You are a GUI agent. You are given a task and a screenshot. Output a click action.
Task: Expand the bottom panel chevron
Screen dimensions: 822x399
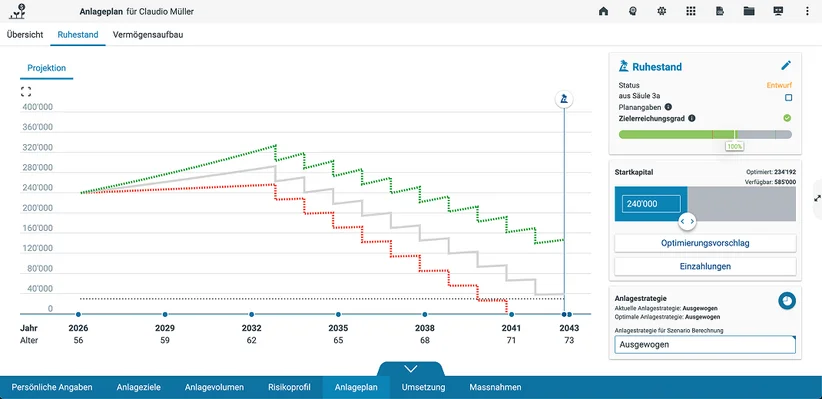(410, 369)
